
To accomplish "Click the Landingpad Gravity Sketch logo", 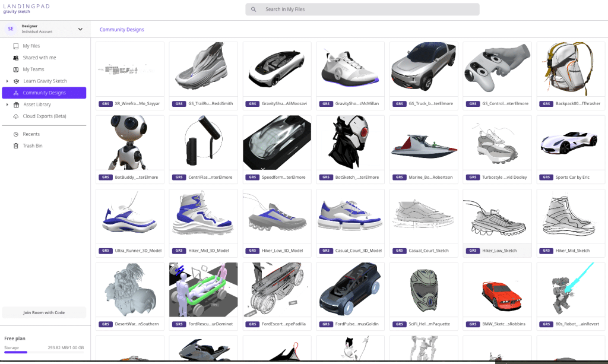I will point(26,8).
